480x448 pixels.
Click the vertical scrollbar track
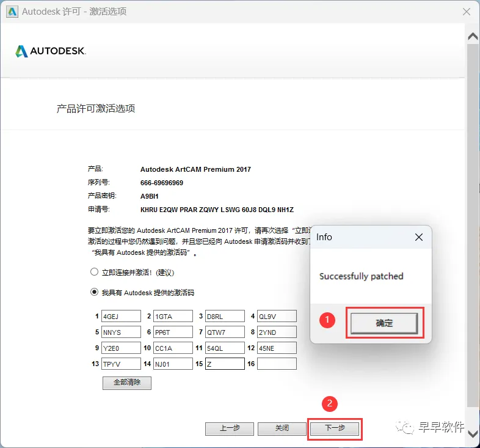pyautogui.click(x=473, y=226)
